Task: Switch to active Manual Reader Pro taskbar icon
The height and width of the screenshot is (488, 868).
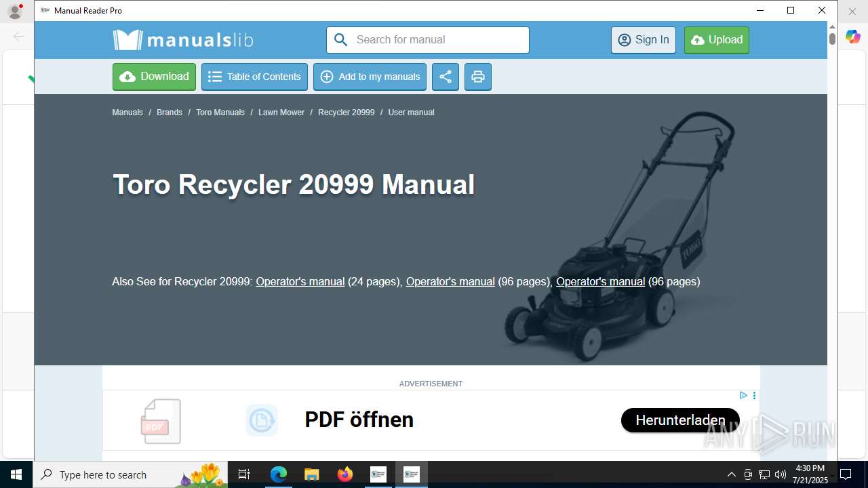Action: coord(411,474)
